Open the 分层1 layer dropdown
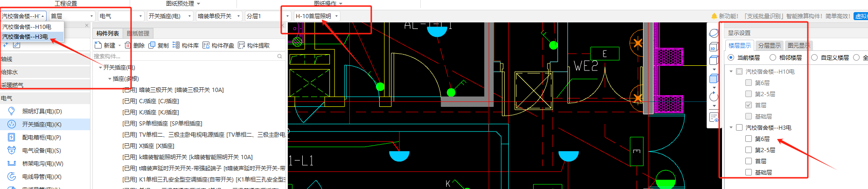Screen dimensions: 868x189 point(268,16)
